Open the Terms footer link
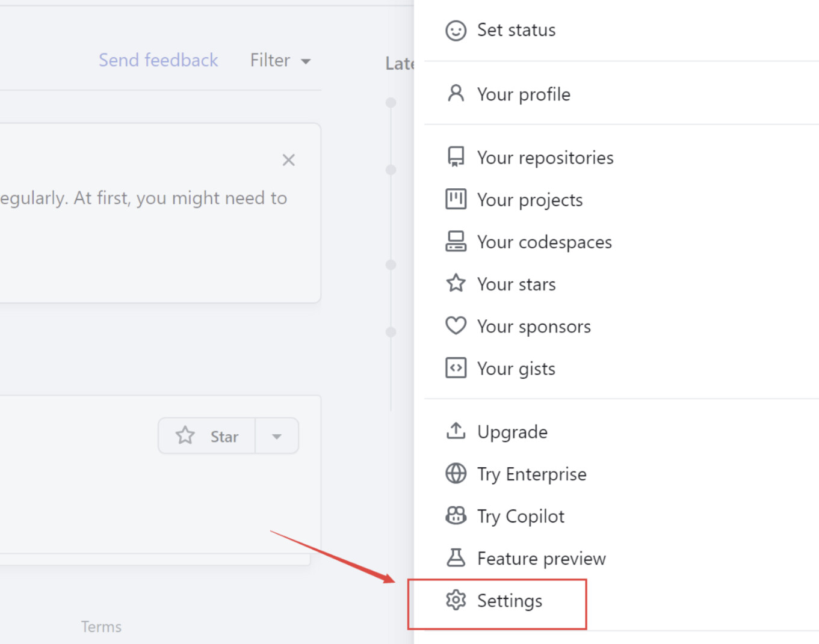The width and height of the screenshot is (819, 644). point(101,627)
